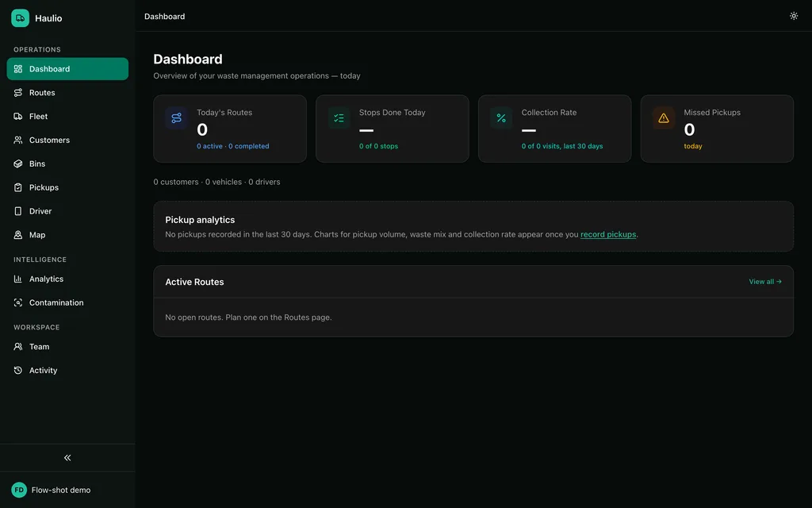Click the Customers people icon in sidebar
The image size is (812, 508).
coord(18,140)
